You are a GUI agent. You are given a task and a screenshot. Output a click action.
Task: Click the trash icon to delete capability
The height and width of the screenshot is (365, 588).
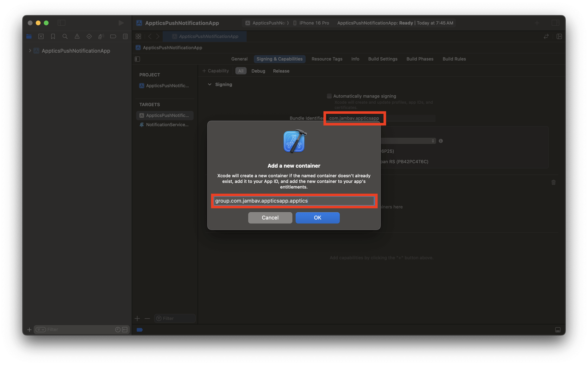coord(553,182)
